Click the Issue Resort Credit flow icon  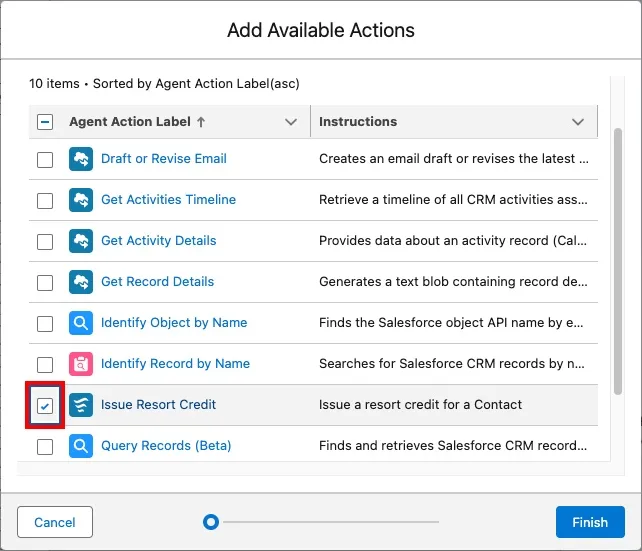[81, 405]
